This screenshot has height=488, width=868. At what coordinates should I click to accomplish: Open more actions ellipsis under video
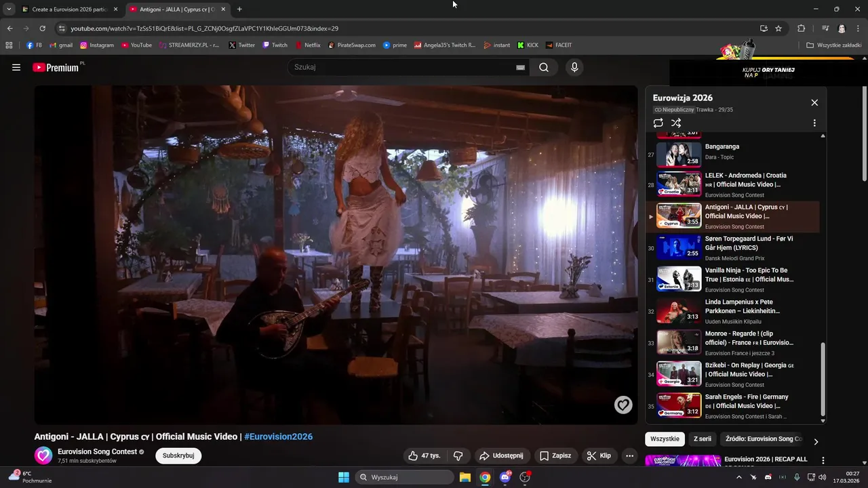(629, 455)
